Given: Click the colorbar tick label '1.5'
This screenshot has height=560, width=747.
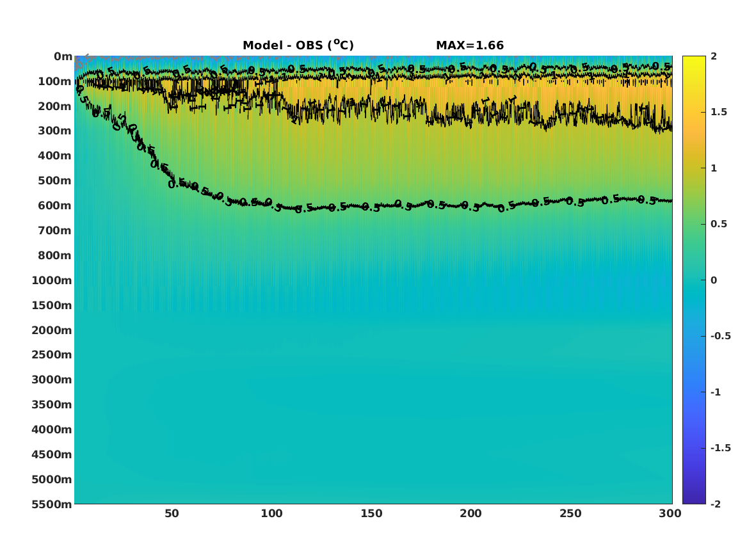Looking at the screenshot, I should pyautogui.click(x=719, y=112).
